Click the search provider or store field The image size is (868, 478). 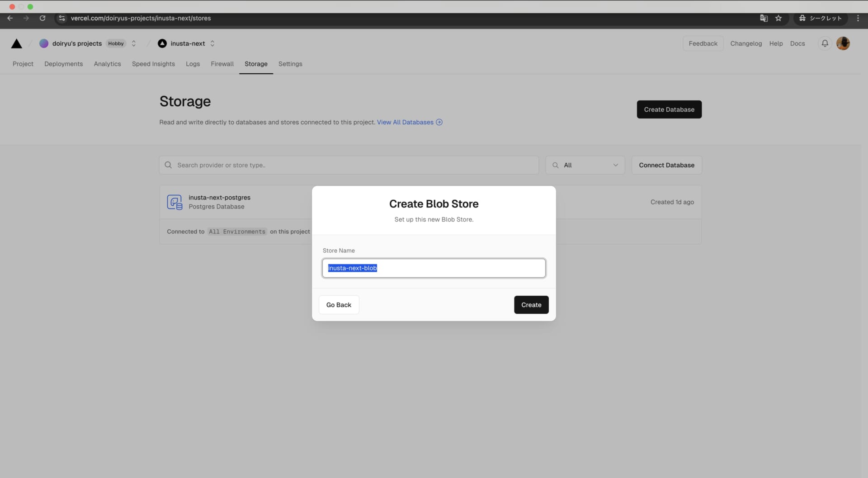(x=349, y=165)
